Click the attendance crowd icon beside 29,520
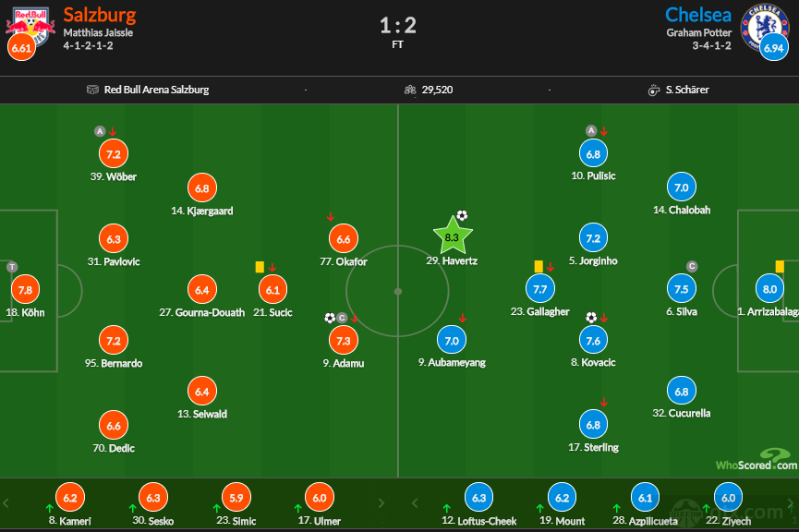 (410, 90)
